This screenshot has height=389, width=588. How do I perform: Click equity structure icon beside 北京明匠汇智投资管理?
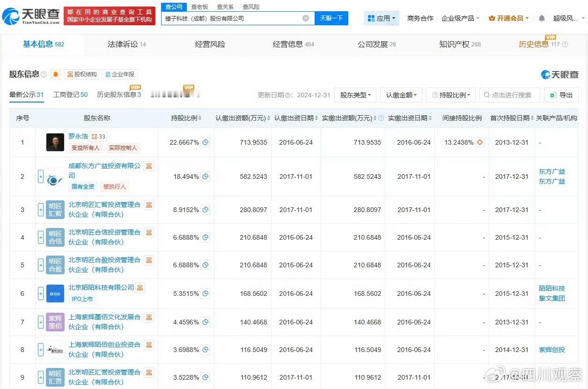coord(149,205)
